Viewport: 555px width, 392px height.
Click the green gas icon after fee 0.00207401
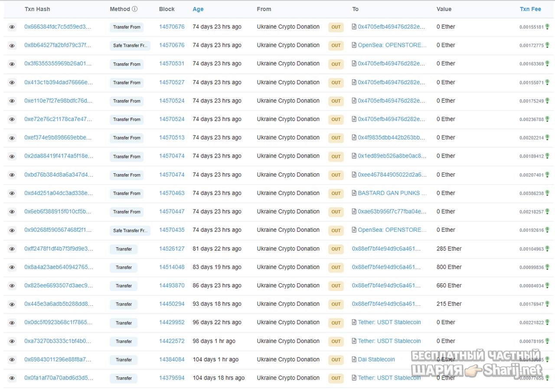pos(547,175)
